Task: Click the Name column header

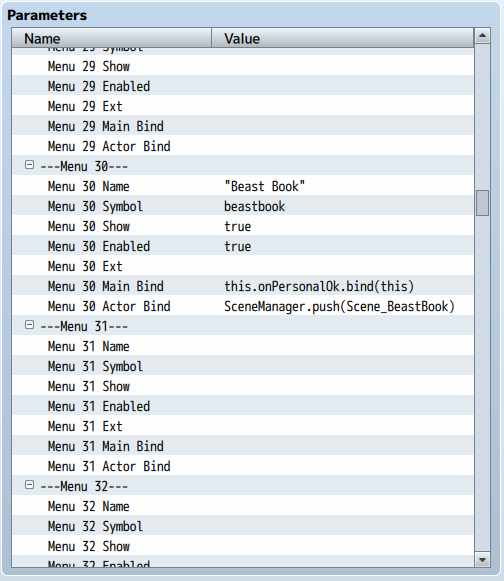Action: click(x=112, y=38)
